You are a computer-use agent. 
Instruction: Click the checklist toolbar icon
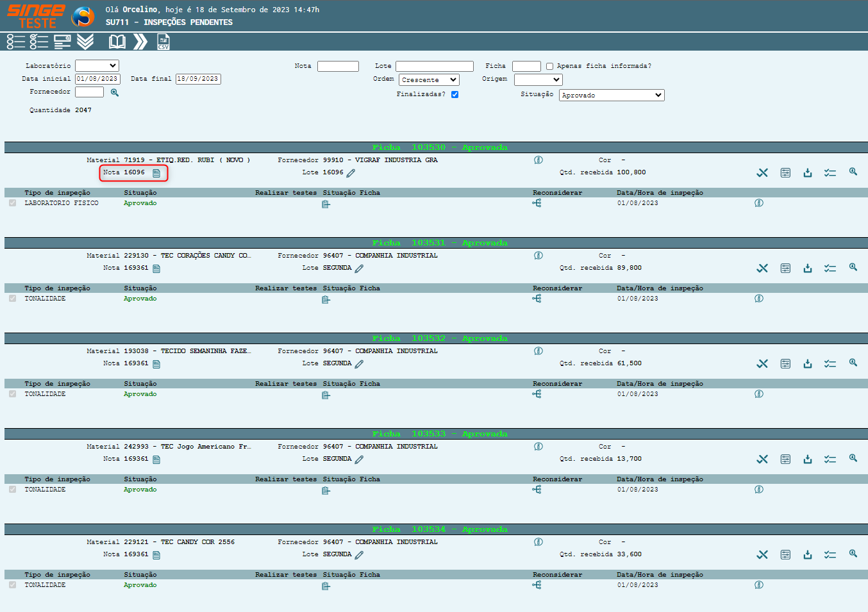coord(39,42)
